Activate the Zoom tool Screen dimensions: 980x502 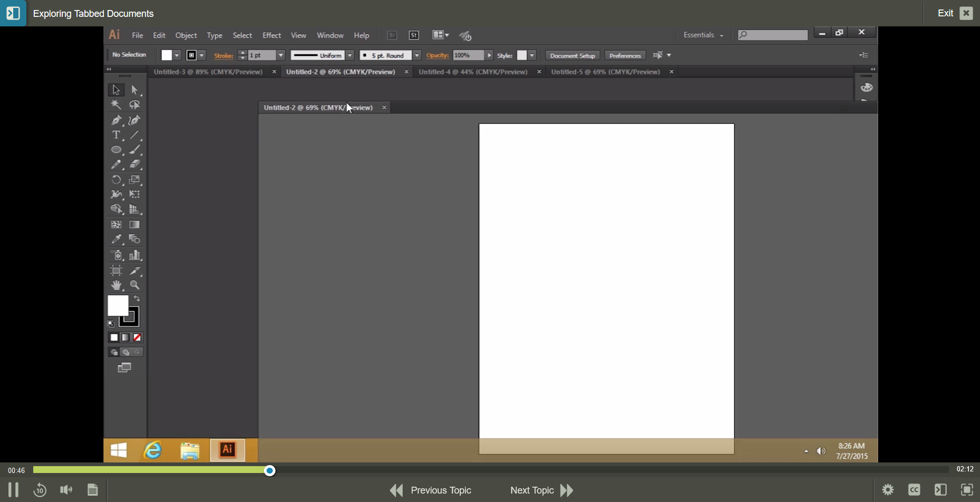coord(135,285)
